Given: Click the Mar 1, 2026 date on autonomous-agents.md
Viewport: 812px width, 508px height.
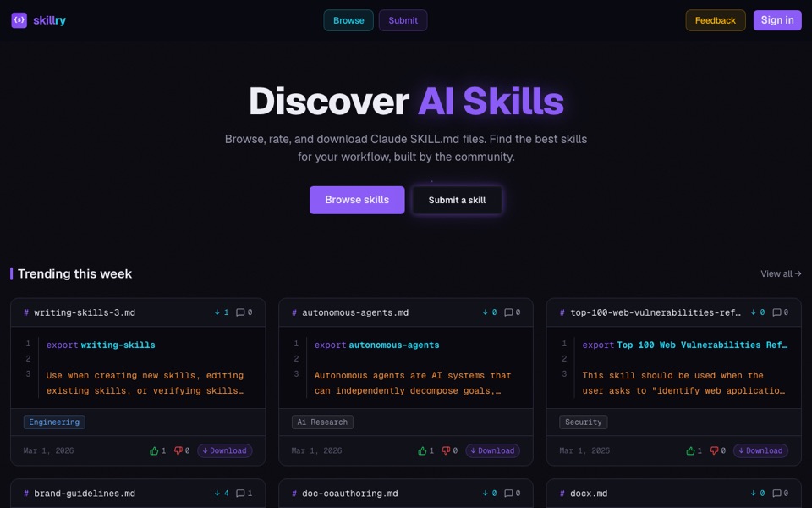Looking at the screenshot, I should tap(316, 450).
